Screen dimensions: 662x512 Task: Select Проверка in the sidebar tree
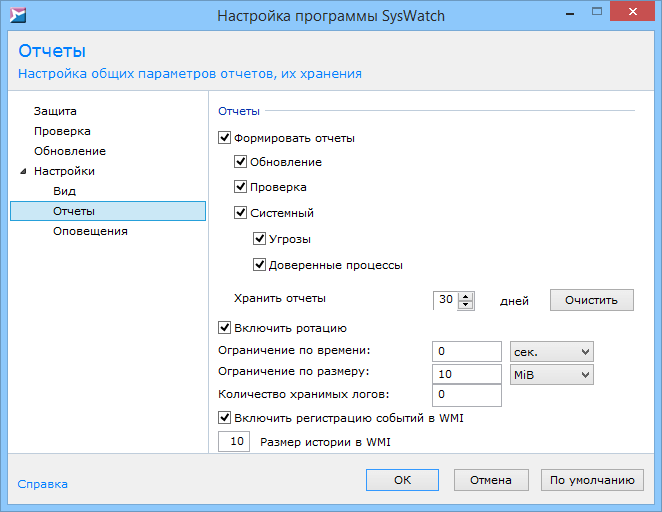click(x=62, y=131)
